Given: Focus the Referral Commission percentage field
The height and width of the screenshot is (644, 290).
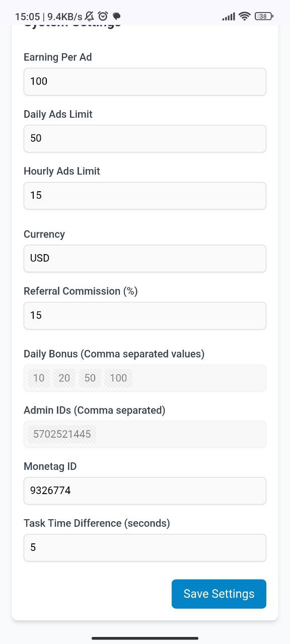Looking at the screenshot, I should click(x=145, y=315).
